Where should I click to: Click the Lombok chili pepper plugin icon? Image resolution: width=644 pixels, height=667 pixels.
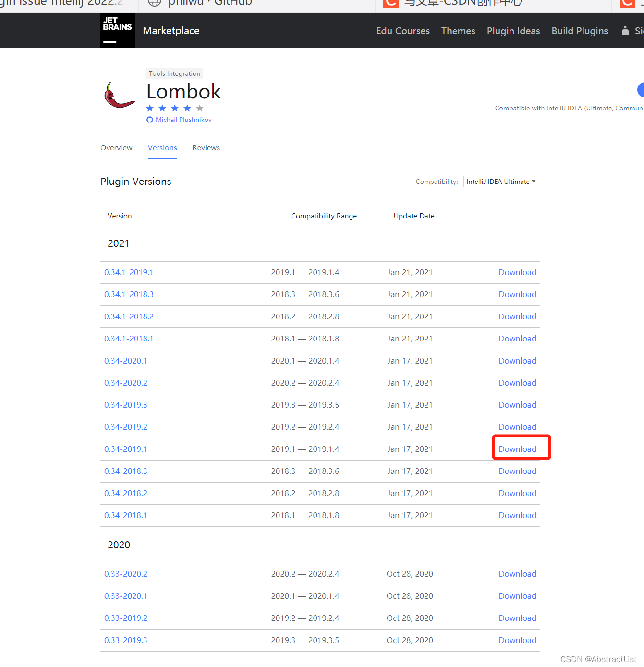(119, 95)
